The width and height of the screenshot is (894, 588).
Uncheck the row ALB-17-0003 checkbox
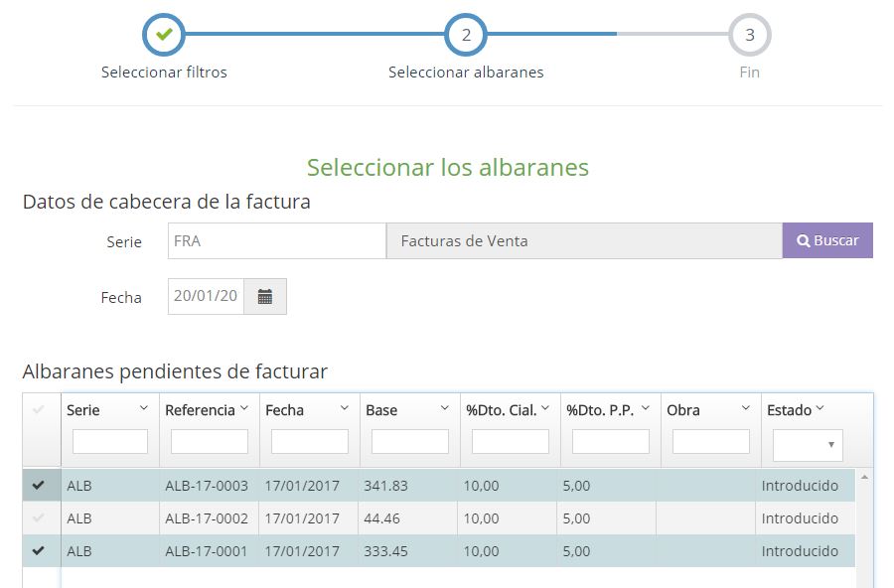(38, 486)
